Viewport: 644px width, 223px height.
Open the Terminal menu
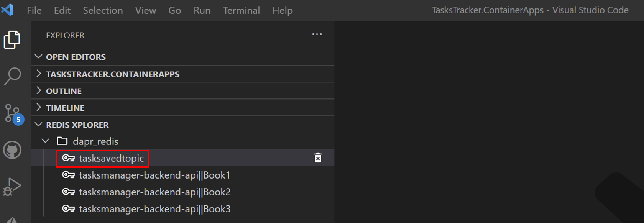[241, 10]
